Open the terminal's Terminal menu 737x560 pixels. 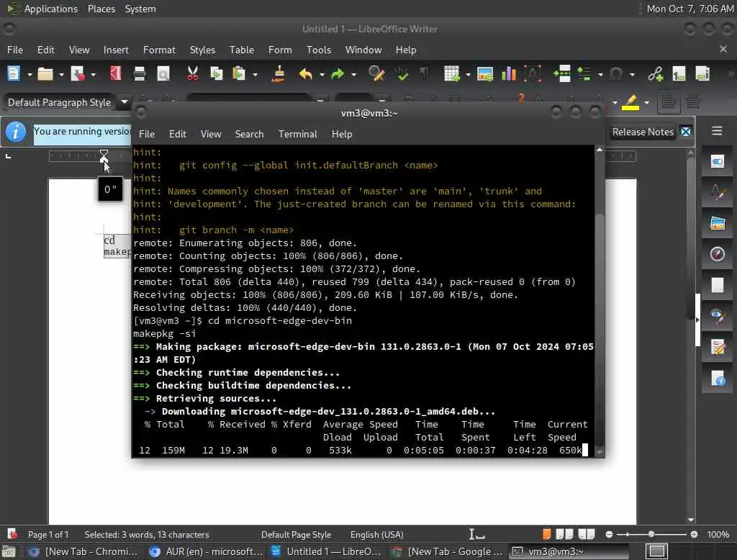297,134
